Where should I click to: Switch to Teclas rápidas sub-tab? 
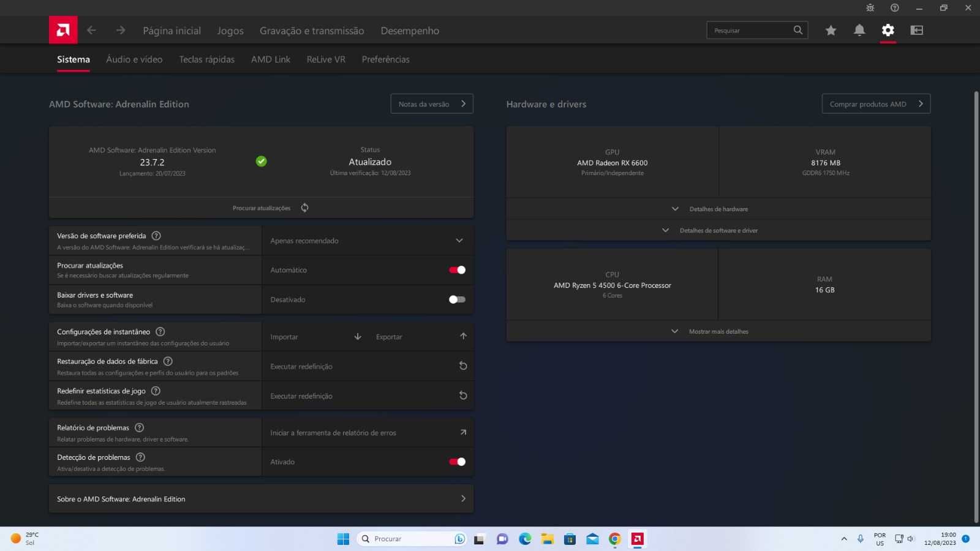(x=206, y=59)
